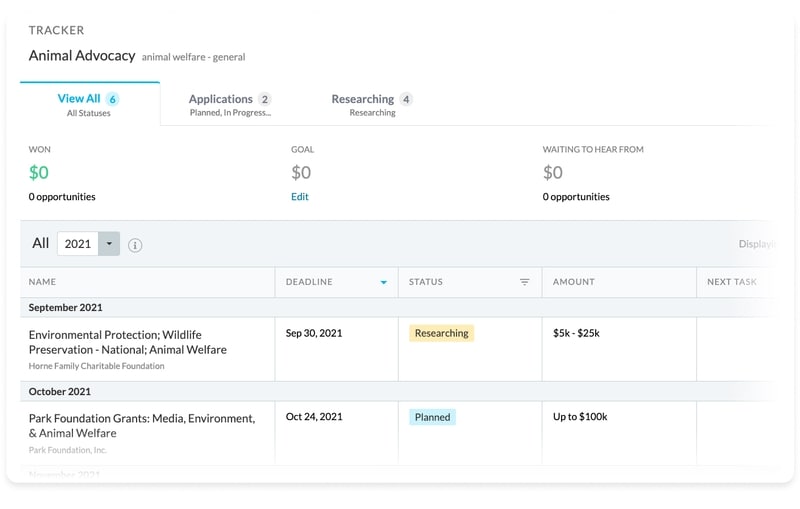Click the Name column header
800x509 pixels.
pyautogui.click(x=43, y=282)
